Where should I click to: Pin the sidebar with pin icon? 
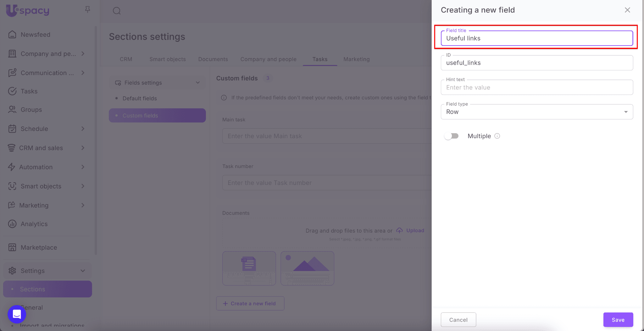click(87, 10)
